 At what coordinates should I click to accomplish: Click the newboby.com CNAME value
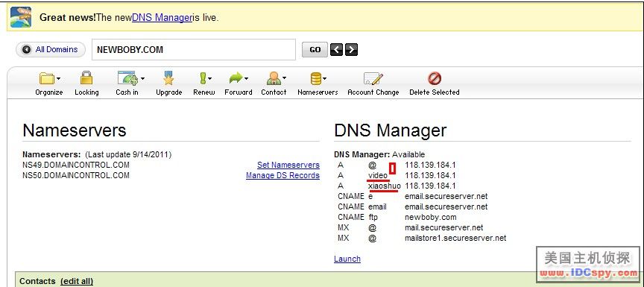(430, 217)
